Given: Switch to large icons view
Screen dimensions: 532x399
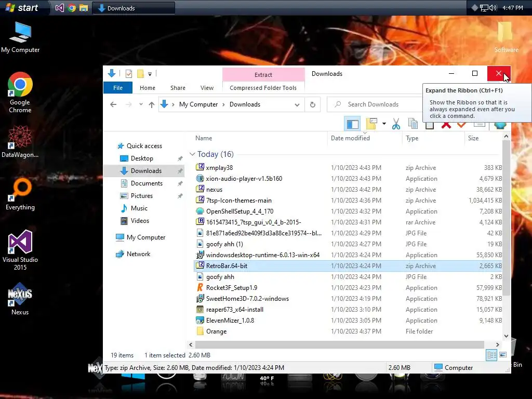Looking at the screenshot, I should pos(503,355).
